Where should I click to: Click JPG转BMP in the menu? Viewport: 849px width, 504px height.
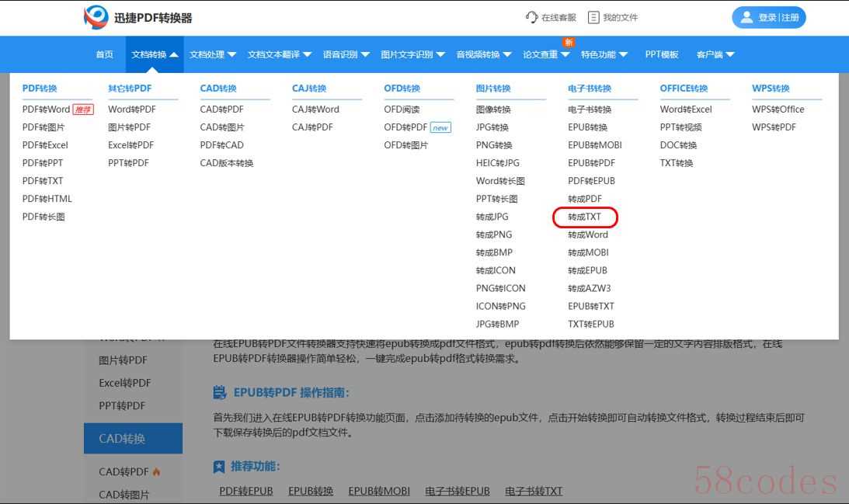(x=497, y=324)
